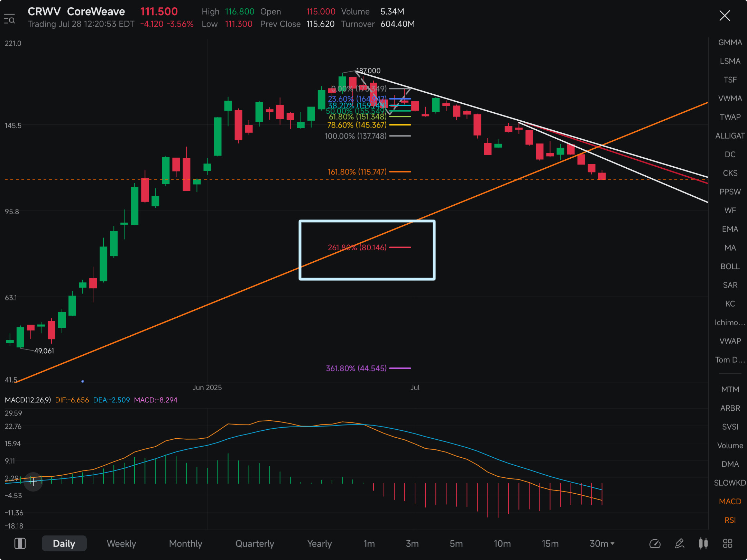Enable the GMMA indicator

point(730,43)
